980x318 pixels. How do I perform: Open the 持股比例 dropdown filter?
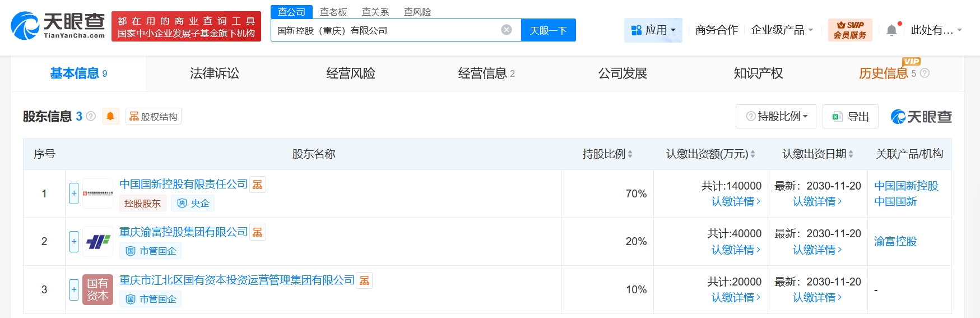[776, 116]
